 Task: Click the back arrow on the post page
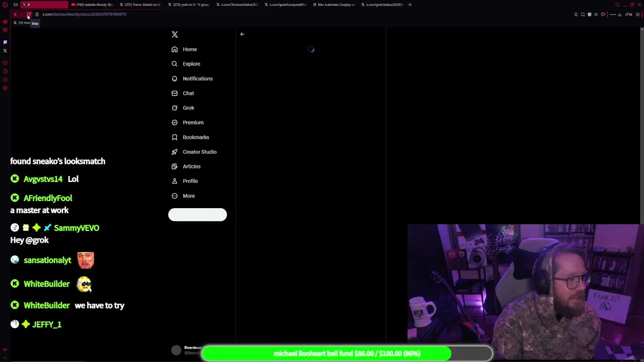click(242, 34)
